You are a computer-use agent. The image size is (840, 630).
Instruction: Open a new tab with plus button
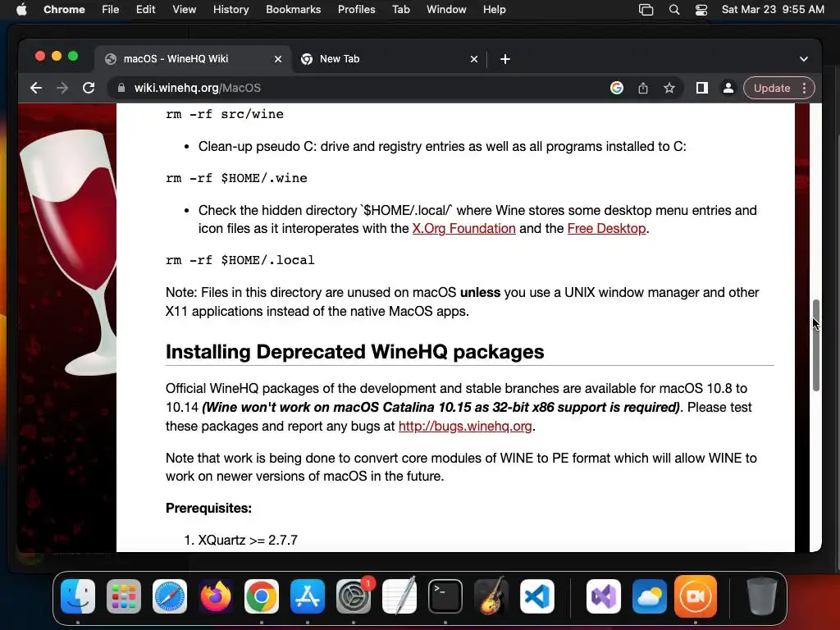[x=505, y=59]
